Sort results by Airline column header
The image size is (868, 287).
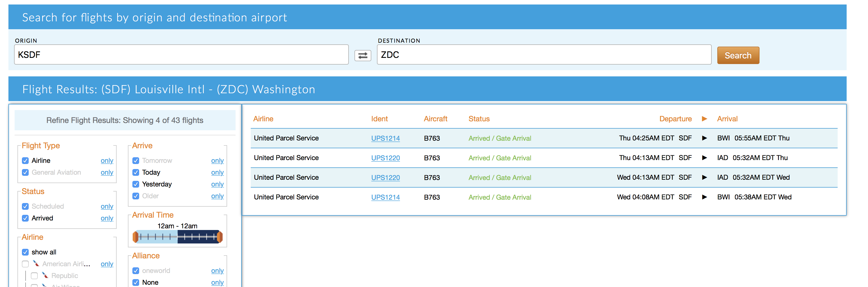[x=263, y=119]
